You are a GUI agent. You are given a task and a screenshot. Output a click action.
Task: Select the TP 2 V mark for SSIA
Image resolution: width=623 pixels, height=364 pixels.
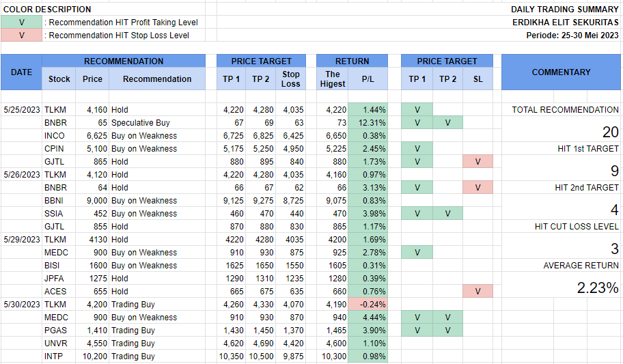click(447, 214)
